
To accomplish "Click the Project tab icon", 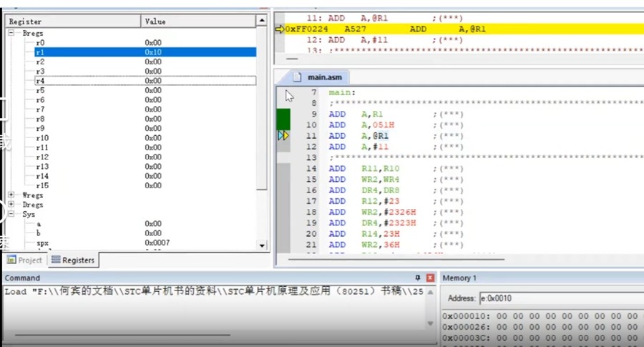I will tap(11, 260).
